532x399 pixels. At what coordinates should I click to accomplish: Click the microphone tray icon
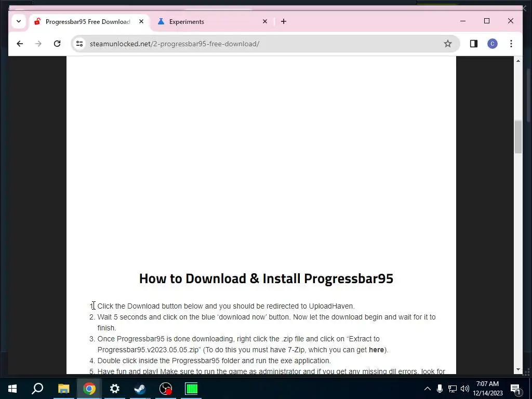(x=440, y=389)
